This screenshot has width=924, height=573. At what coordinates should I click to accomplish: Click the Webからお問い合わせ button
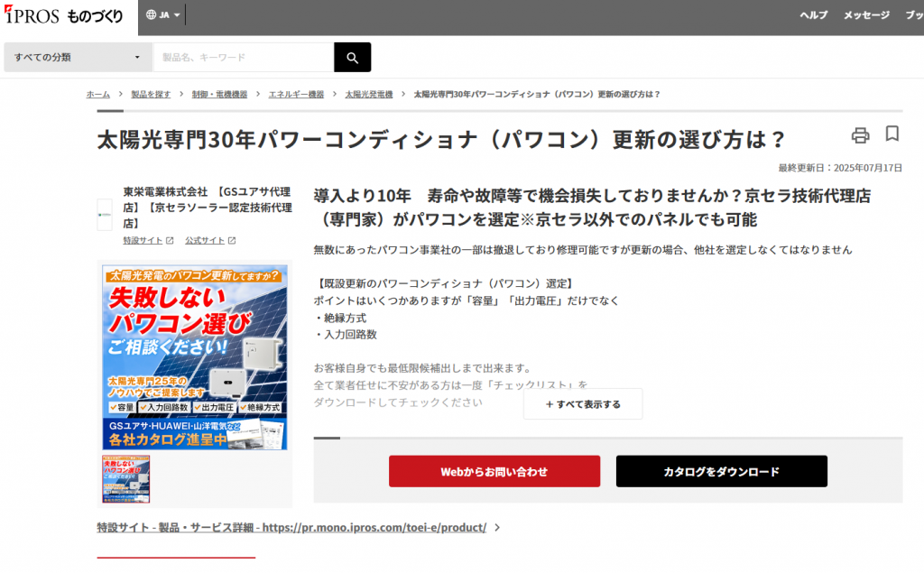click(x=494, y=471)
